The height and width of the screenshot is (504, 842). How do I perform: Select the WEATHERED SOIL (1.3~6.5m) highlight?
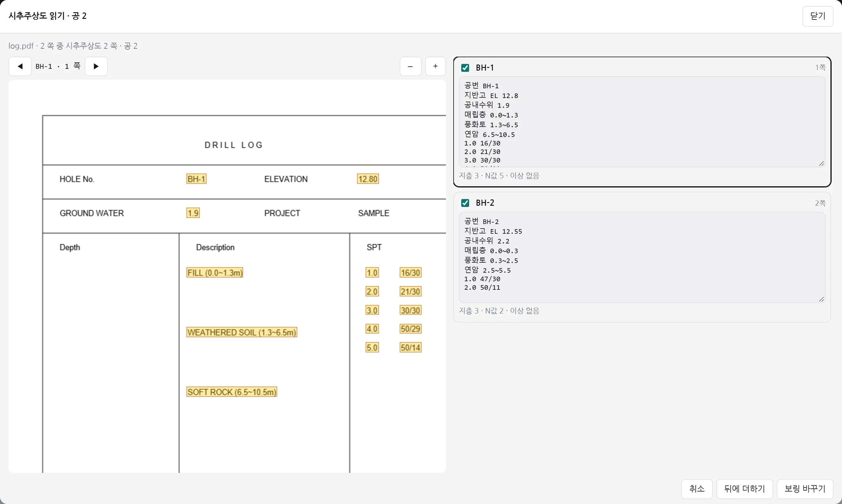point(242,332)
